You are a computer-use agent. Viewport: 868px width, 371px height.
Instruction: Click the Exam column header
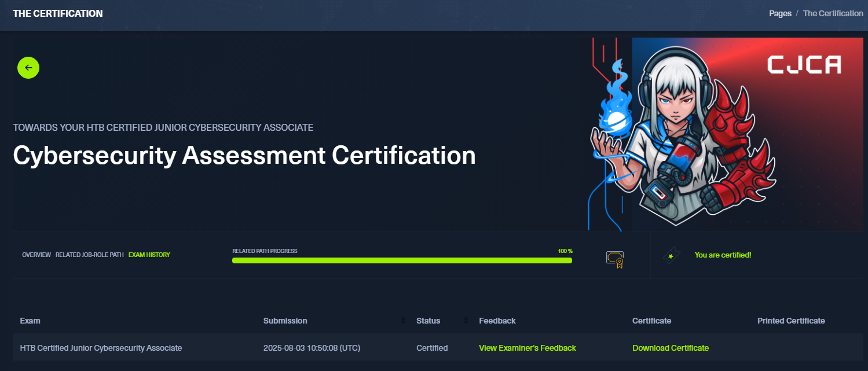coord(30,321)
